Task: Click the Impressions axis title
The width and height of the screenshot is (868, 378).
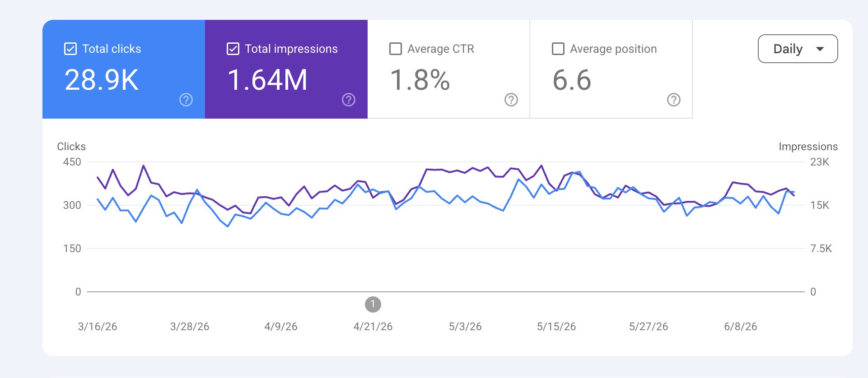Action: 808,147
